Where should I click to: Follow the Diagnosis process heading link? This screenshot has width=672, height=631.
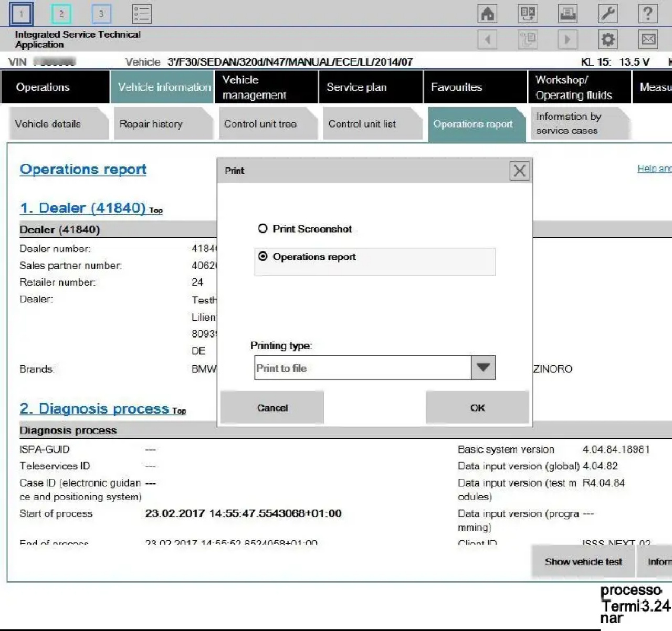94,408
